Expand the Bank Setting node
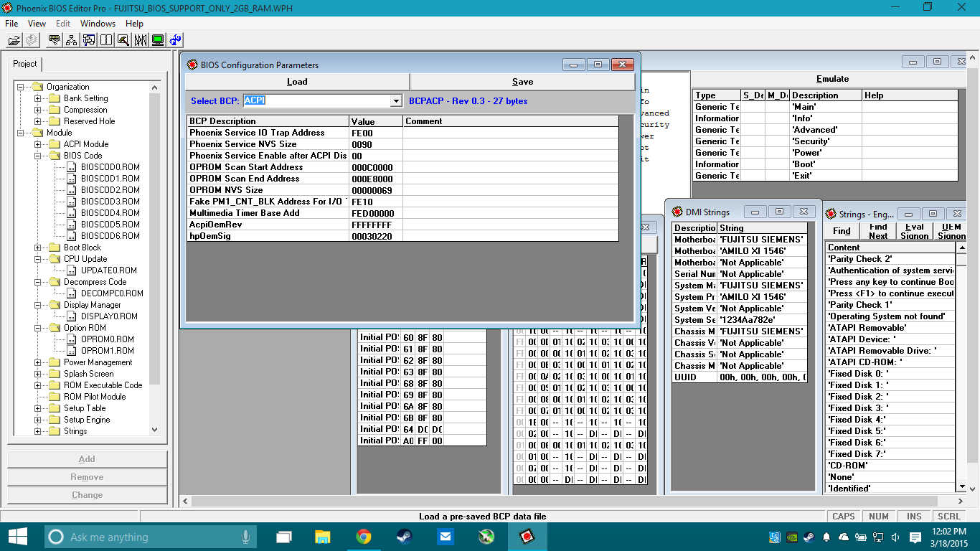 [x=37, y=98]
